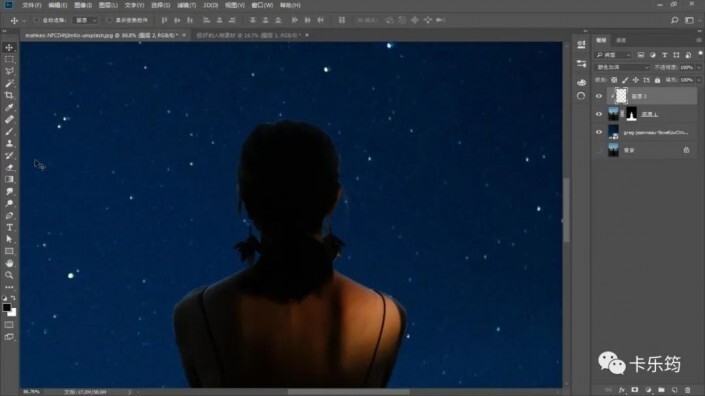The width and height of the screenshot is (705, 396).
Task: Select the Pen tool
Action: (x=9, y=215)
